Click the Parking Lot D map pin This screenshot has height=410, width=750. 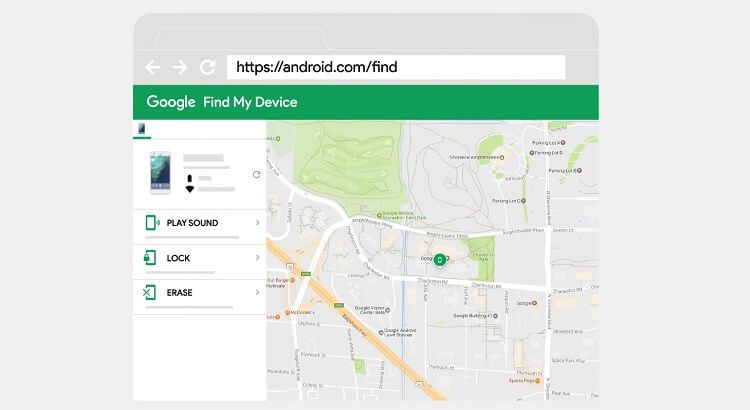click(531, 153)
